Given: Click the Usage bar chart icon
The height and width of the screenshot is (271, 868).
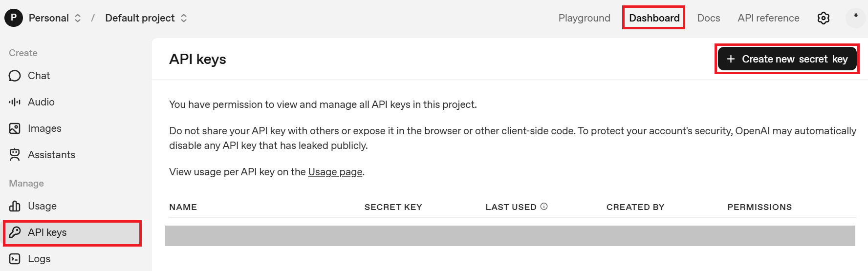Looking at the screenshot, I should click(15, 206).
